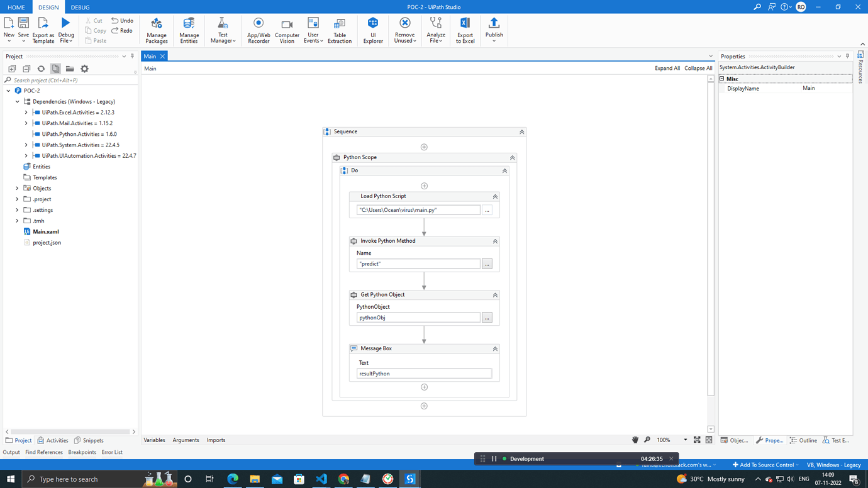Undo the last action

pos(122,21)
